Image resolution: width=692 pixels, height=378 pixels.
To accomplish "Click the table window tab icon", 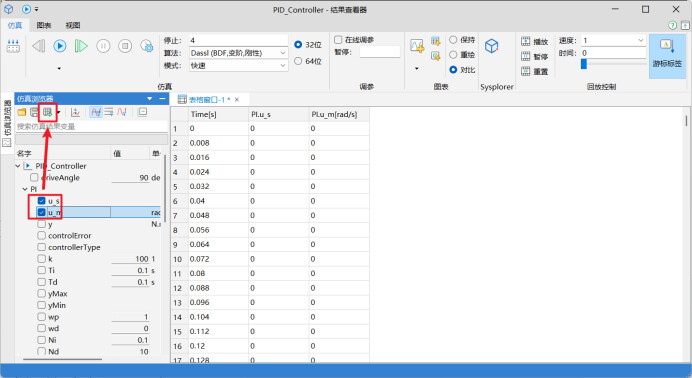I will coord(182,100).
